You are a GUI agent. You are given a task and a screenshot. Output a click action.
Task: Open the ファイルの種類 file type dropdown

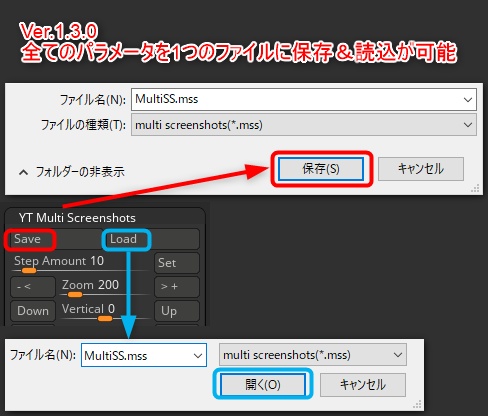pos(304,125)
